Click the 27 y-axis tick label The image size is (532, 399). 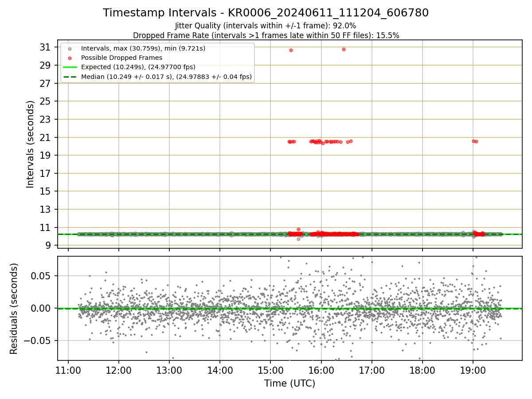[46, 83]
